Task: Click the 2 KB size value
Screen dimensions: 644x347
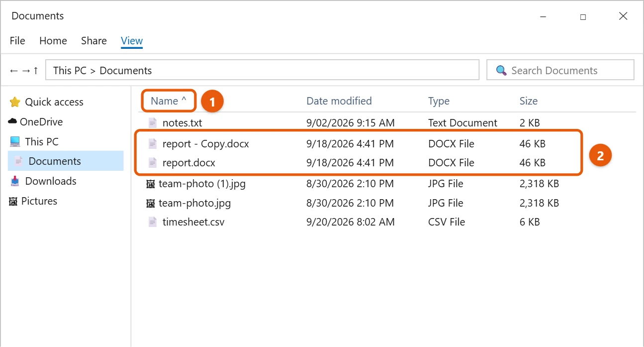Action: 530,123
